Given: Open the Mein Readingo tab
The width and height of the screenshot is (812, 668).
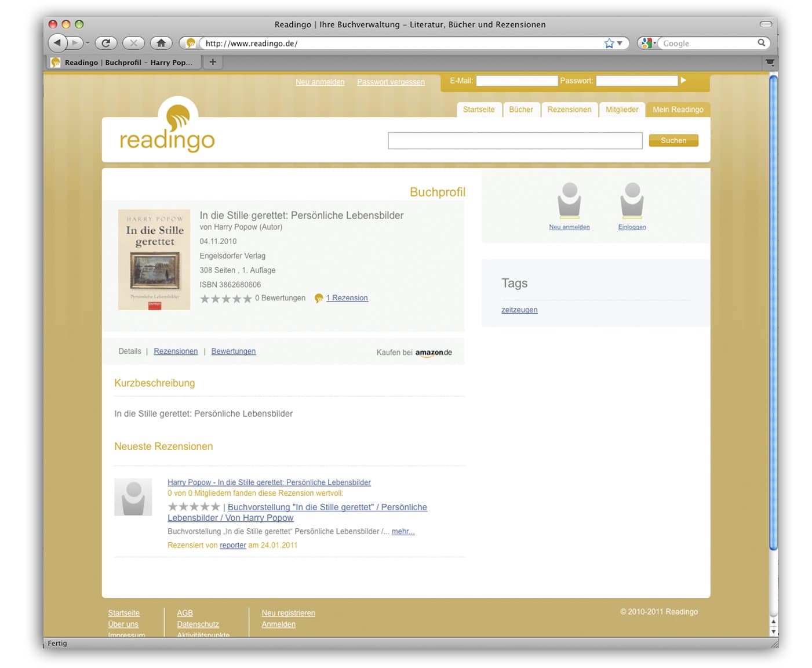Looking at the screenshot, I should pos(678,110).
